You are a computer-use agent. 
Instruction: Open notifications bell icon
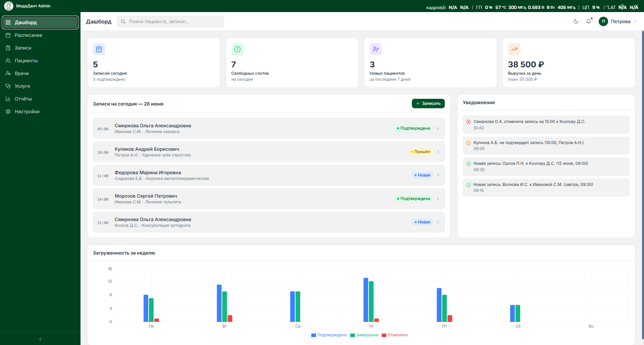[x=589, y=21]
